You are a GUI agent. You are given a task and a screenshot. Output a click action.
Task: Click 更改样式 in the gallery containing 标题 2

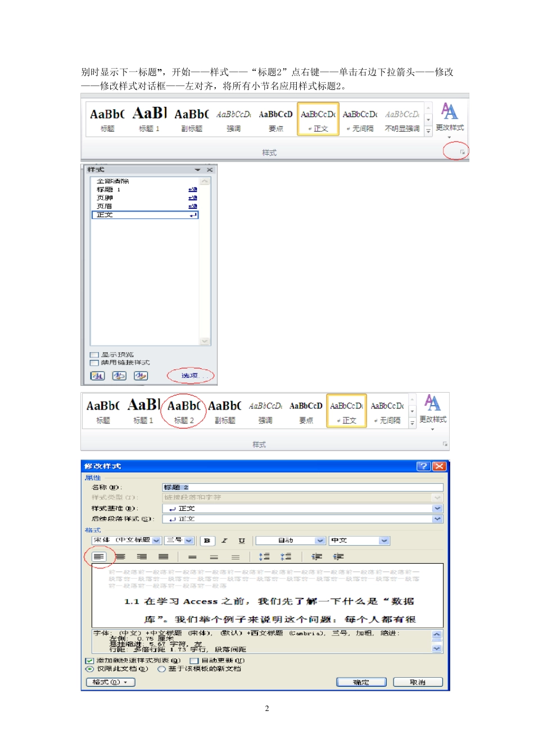(433, 411)
